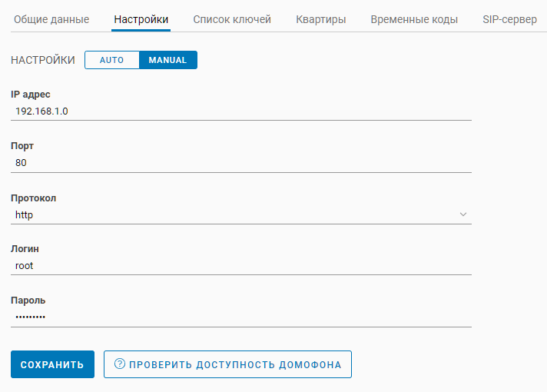This screenshot has width=547, height=392.
Task: Show the SIP-сервер tab
Action: pyautogui.click(x=509, y=19)
